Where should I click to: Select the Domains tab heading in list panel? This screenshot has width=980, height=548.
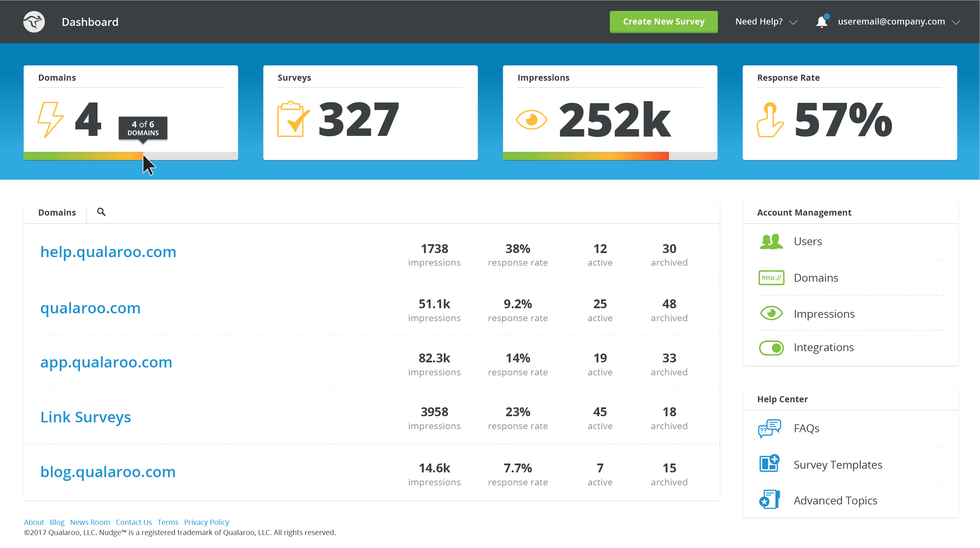click(57, 212)
